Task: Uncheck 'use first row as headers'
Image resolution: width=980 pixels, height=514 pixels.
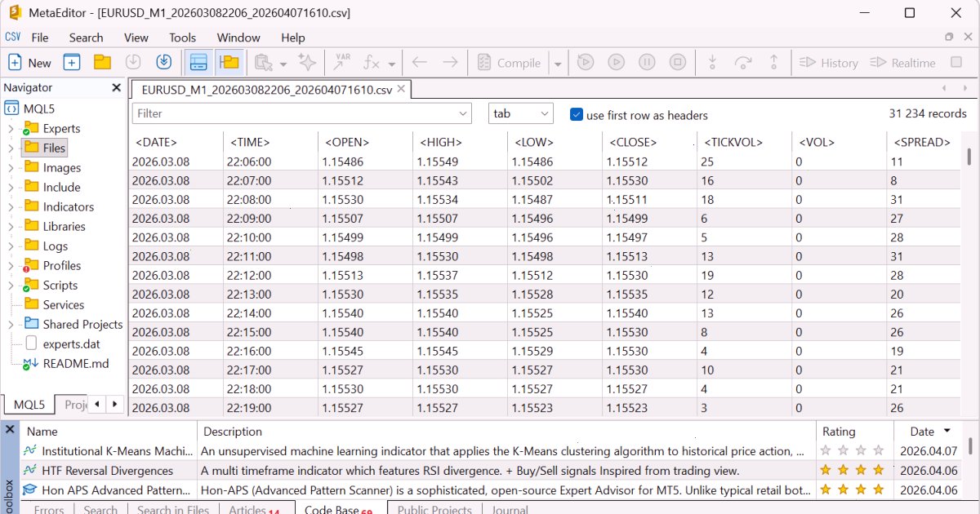Action: click(577, 115)
